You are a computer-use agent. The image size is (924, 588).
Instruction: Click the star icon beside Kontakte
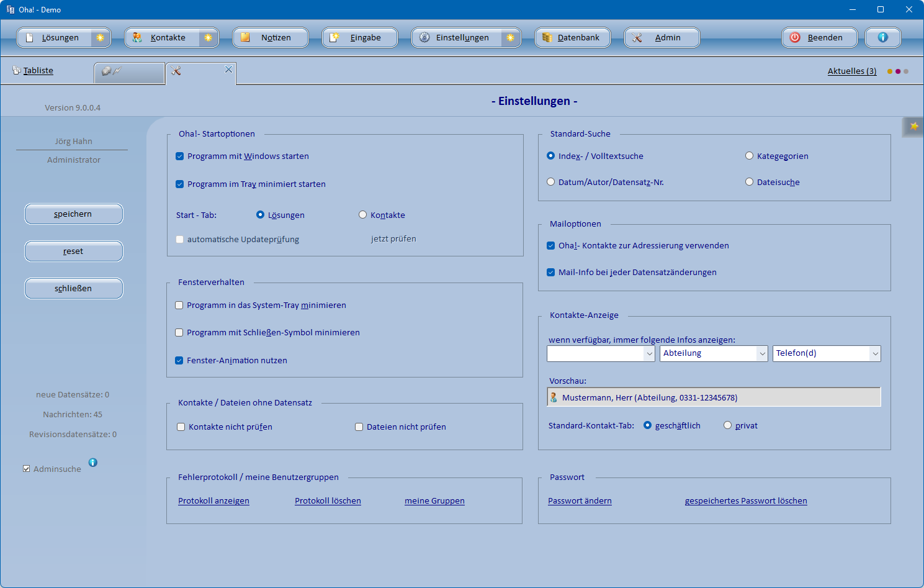pos(208,38)
